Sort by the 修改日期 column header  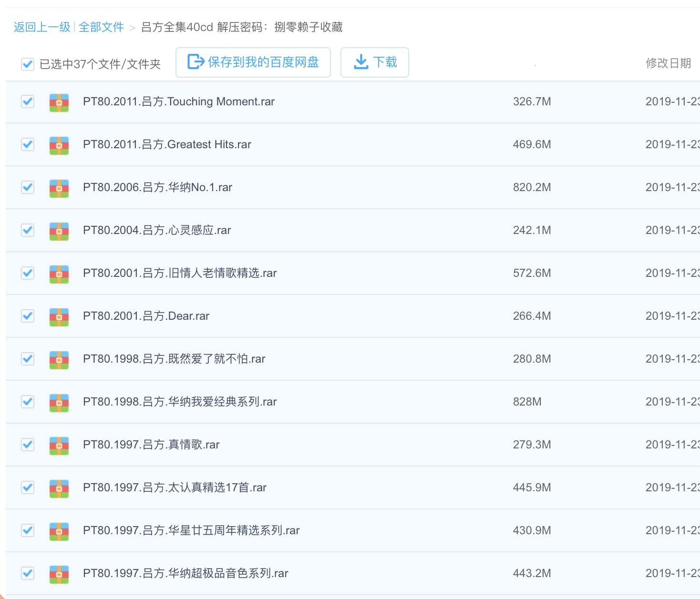[668, 63]
